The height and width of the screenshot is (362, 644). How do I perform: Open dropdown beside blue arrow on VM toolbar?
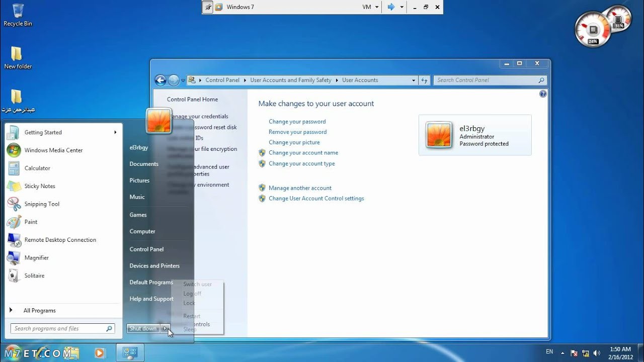coord(402,7)
